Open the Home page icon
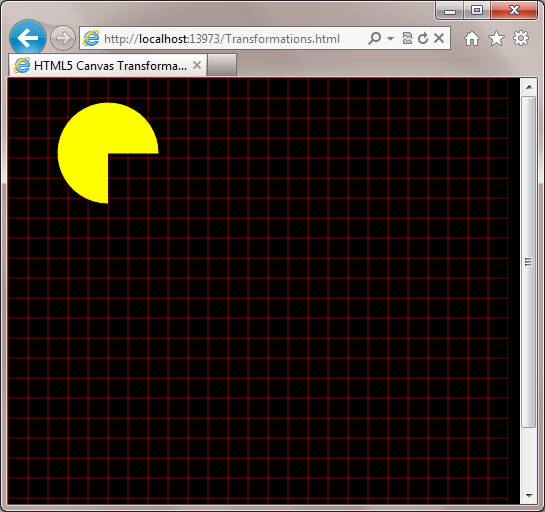 click(472, 39)
